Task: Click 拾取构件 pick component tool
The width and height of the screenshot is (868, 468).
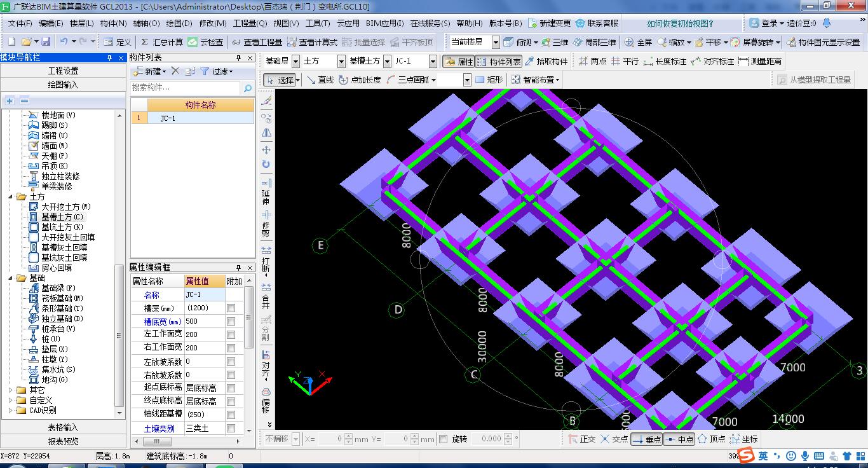Action: [x=546, y=62]
